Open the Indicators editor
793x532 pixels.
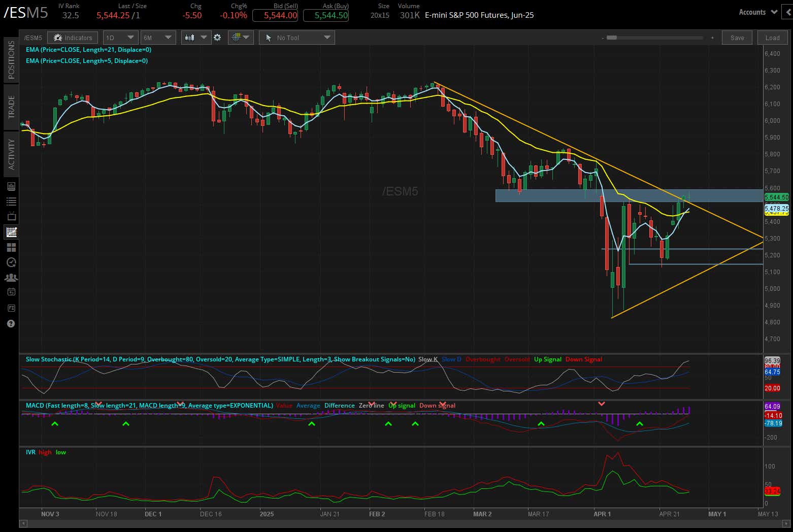[73, 37]
